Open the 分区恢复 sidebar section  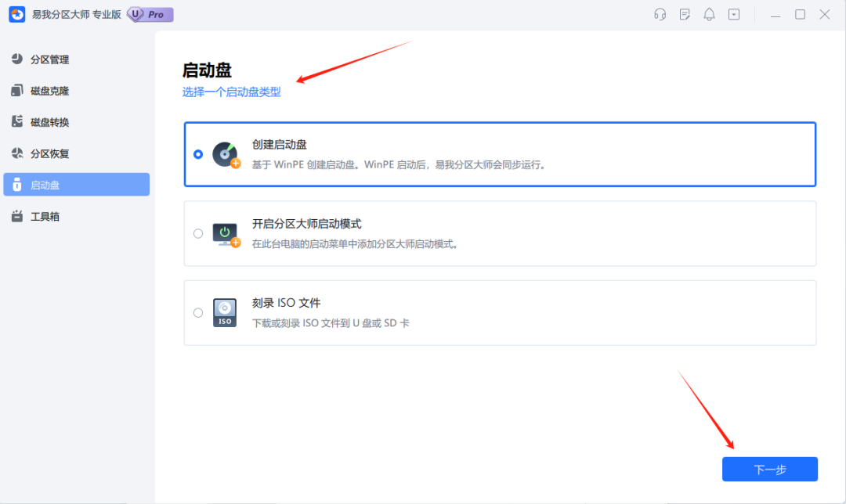tap(76, 153)
